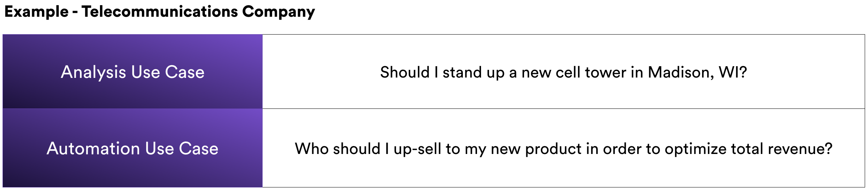Click the word "tower" in first question
Viewport: 868px width, 190px height.
(605, 72)
